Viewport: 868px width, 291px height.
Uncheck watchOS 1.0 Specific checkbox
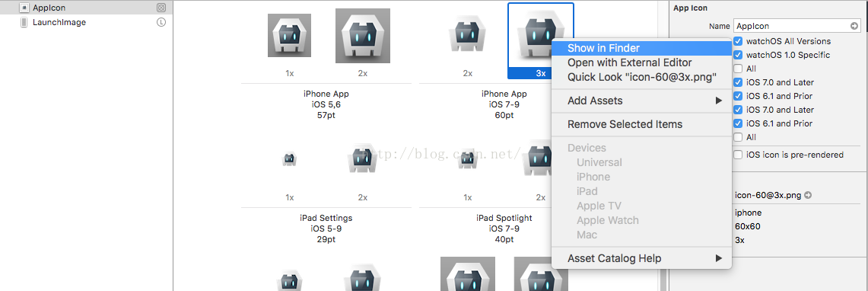(738, 55)
